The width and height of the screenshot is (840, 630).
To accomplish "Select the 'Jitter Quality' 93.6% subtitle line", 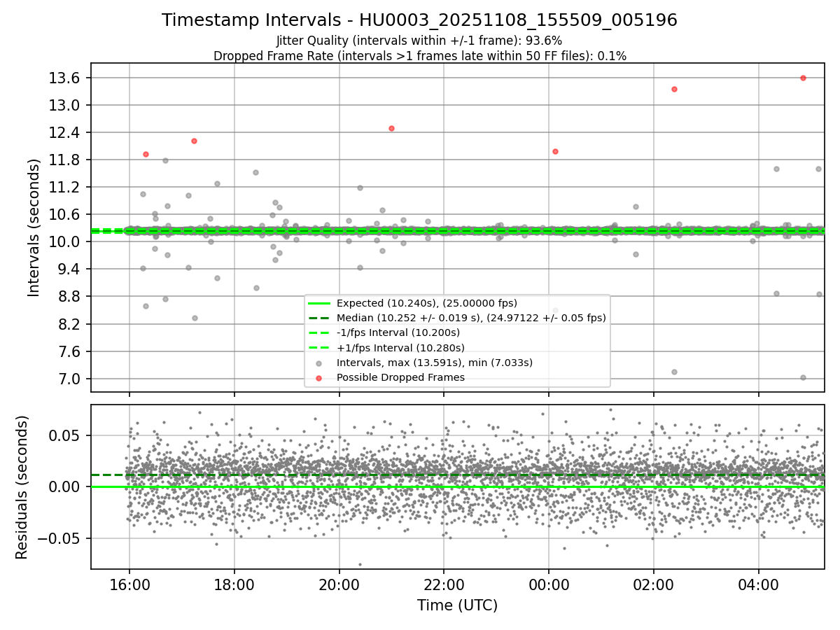I will tap(419, 41).
